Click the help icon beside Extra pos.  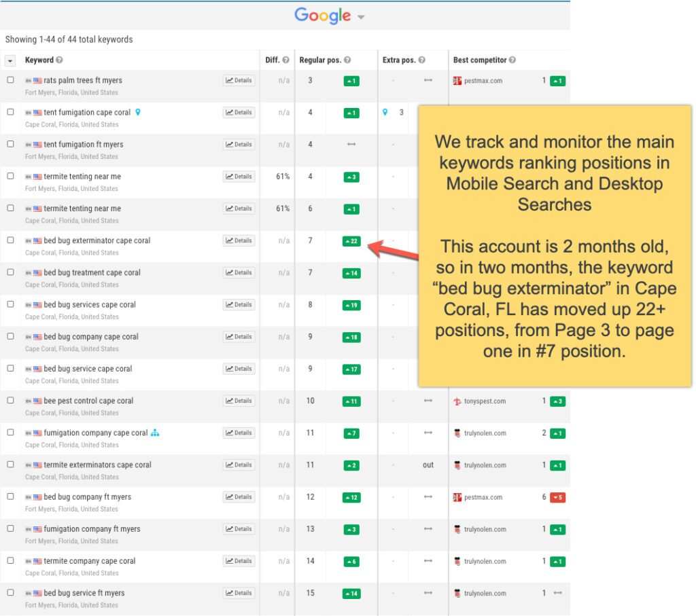pyautogui.click(x=421, y=60)
